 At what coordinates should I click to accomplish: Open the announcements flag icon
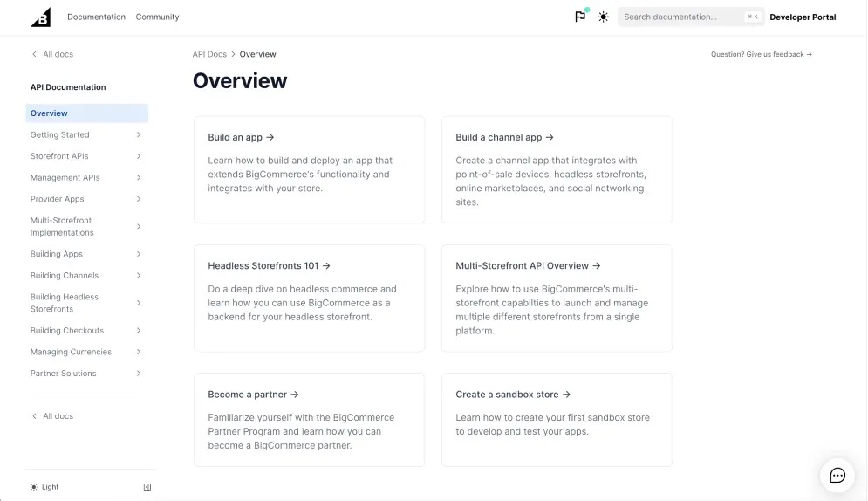click(580, 17)
